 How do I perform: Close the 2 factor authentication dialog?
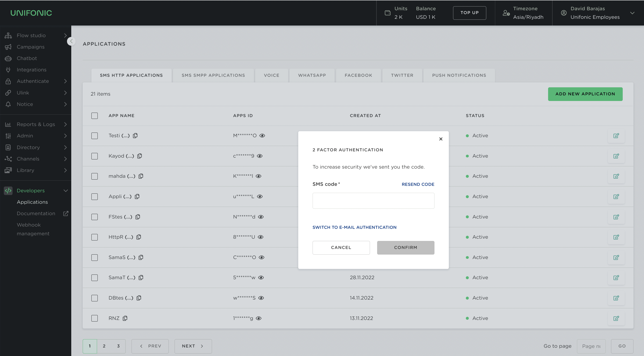click(x=441, y=139)
